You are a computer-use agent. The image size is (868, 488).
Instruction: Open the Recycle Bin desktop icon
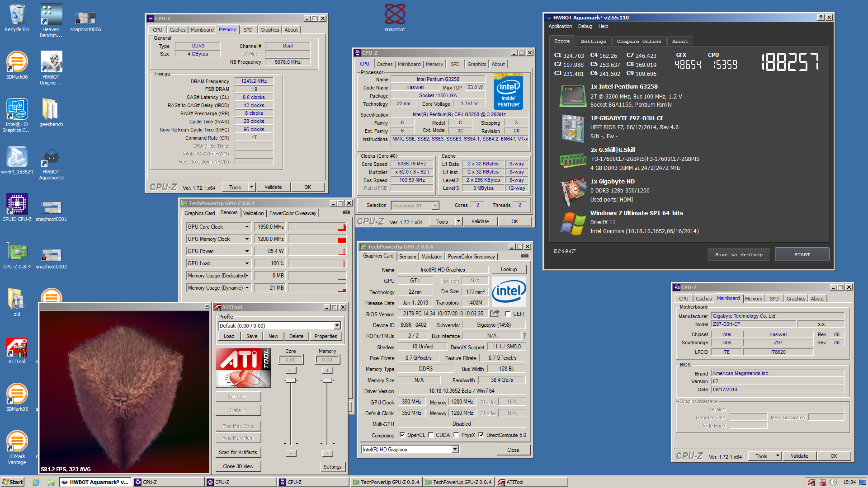point(17,18)
